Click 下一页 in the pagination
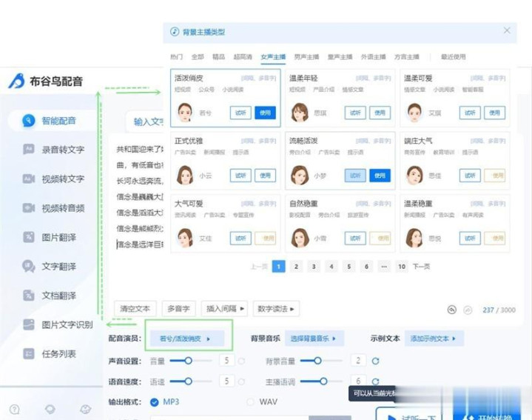The height and width of the screenshot is (420, 532). pyautogui.click(x=421, y=267)
